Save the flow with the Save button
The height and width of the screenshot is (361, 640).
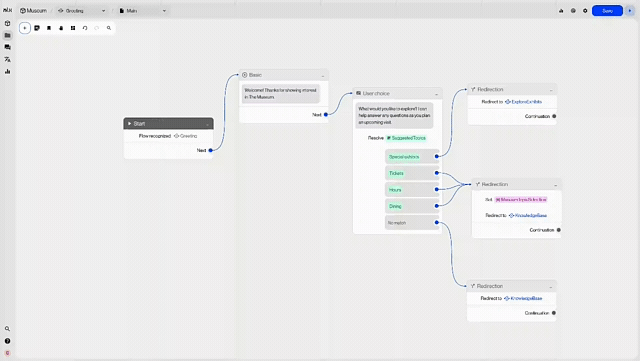(607, 11)
